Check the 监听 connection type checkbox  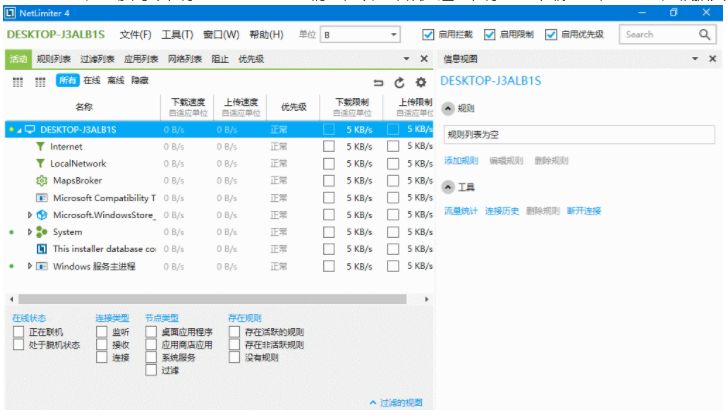click(102, 332)
